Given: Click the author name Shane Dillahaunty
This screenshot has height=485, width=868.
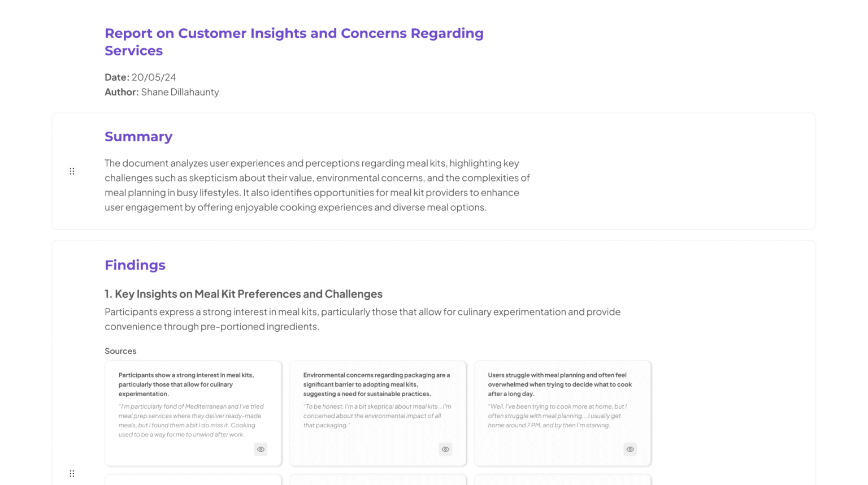Looking at the screenshot, I should (x=180, y=92).
